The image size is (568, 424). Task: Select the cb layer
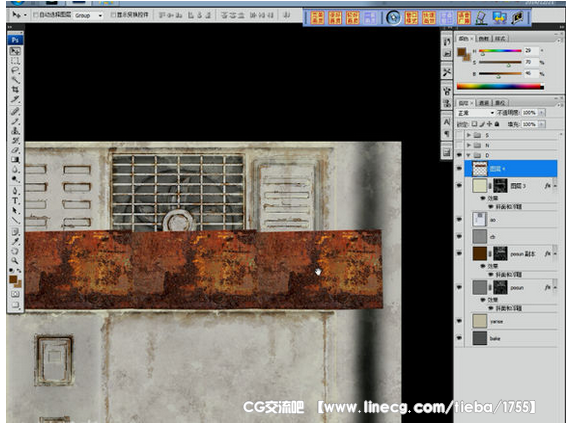point(511,237)
